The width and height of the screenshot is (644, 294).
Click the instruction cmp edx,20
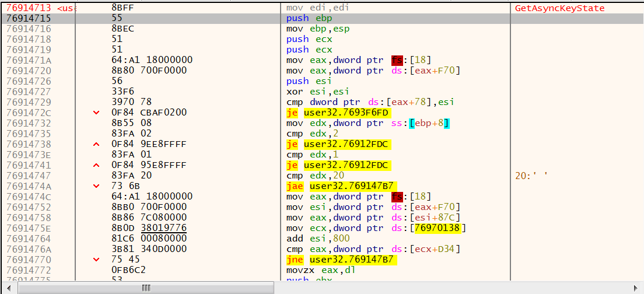pyautogui.click(x=316, y=176)
